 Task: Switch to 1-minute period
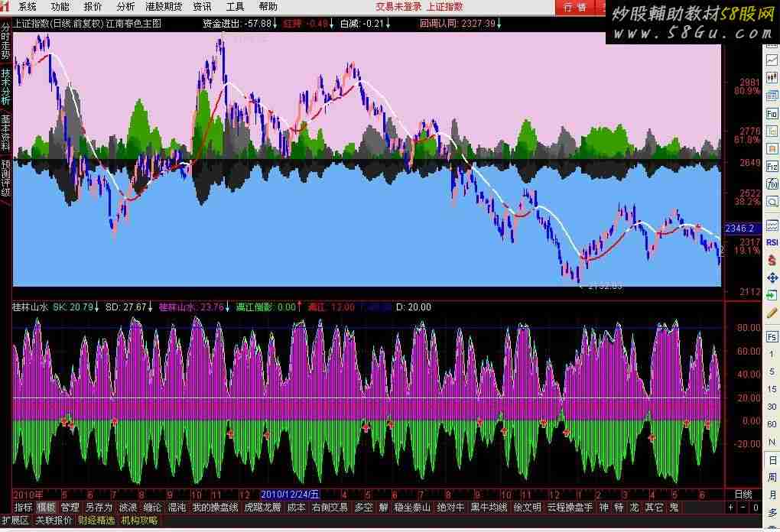tap(772, 354)
